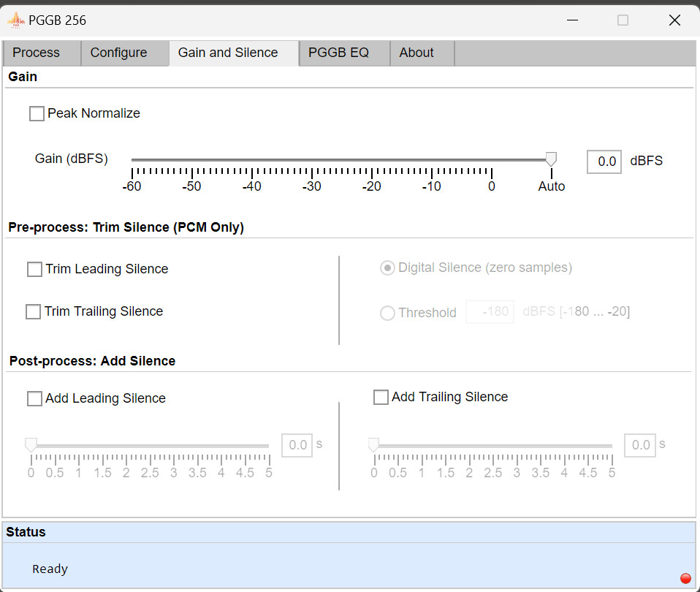The width and height of the screenshot is (700, 592).
Task: Switch to the Process tab
Action: tap(37, 53)
